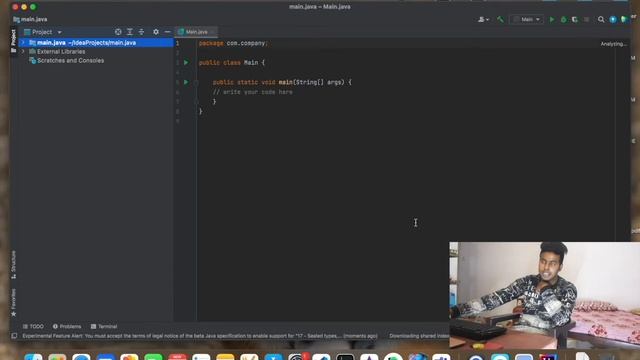Click the blue round updates icon
Screen dimensions: 640x360
coord(613,19)
